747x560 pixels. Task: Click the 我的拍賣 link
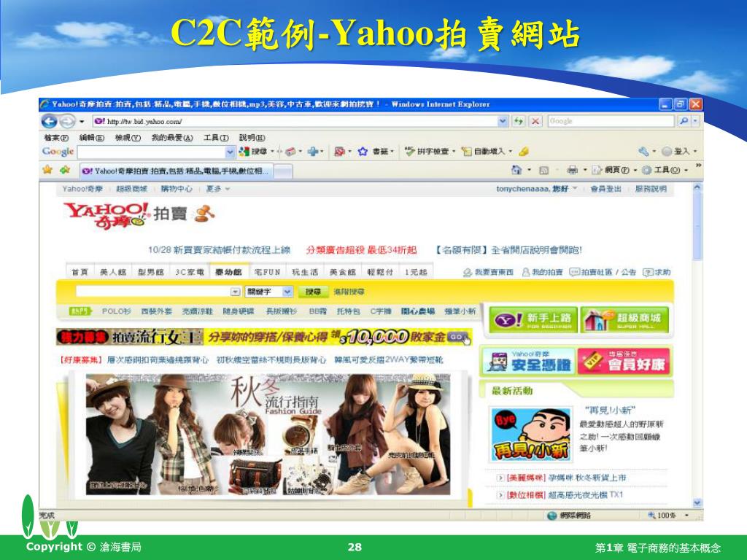click(x=542, y=273)
